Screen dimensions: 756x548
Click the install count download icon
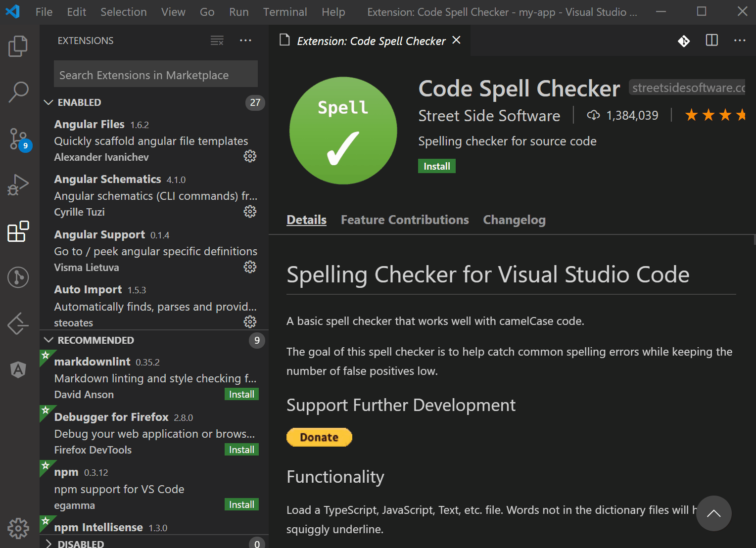pyautogui.click(x=593, y=115)
